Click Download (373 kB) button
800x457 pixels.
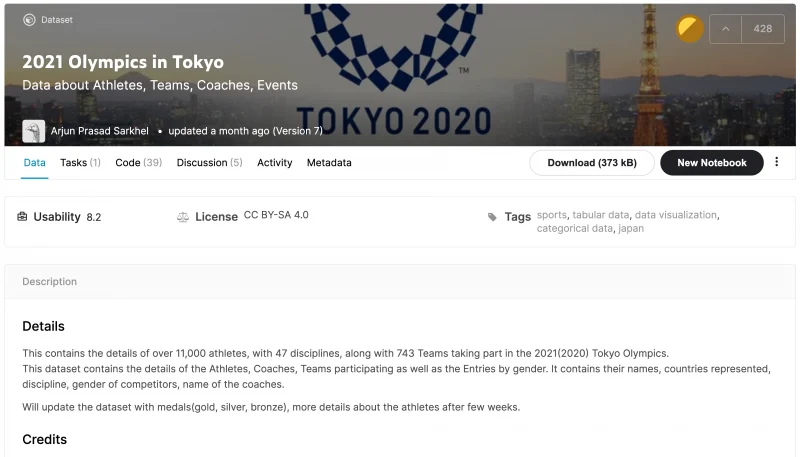tap(591, 162)
